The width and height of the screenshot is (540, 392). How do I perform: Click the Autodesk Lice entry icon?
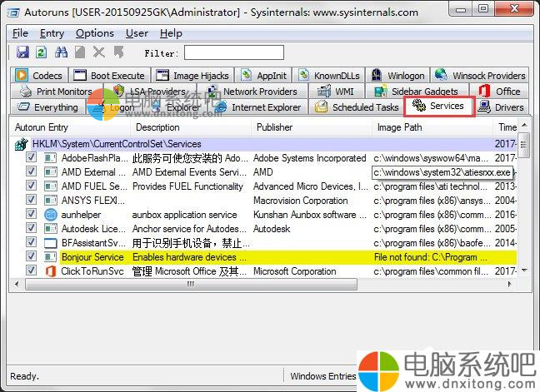point(51,229)
